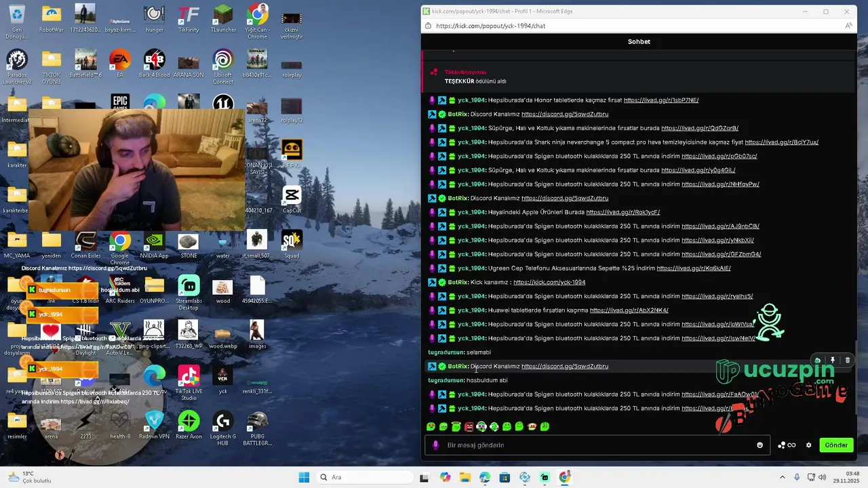
Task: Follow the Ugreen Cep Telefonu Aksesuarları link
Action: coord(693,268)
